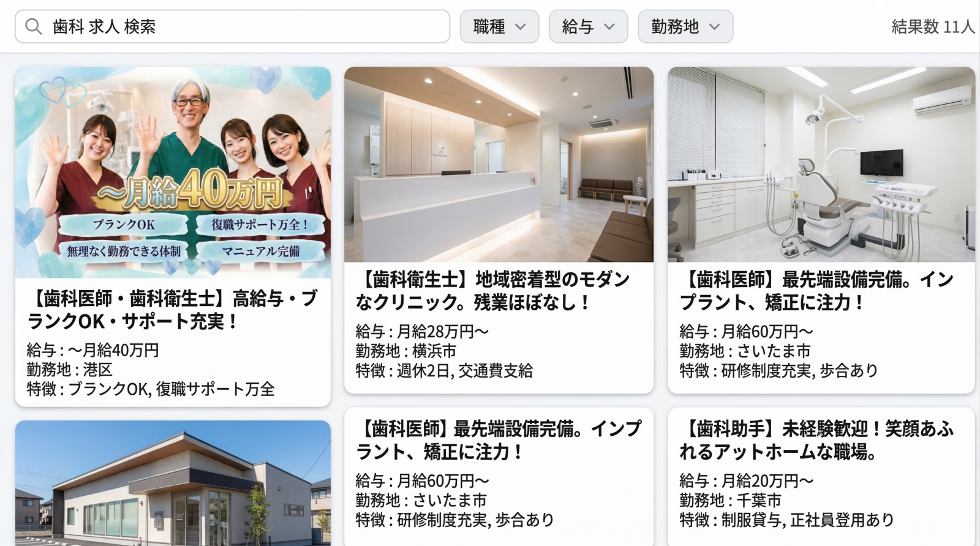Viewport: 980px width, 546px height.
Task: Expand the 給与 dropdown filter
Action: tap(587, 27)
